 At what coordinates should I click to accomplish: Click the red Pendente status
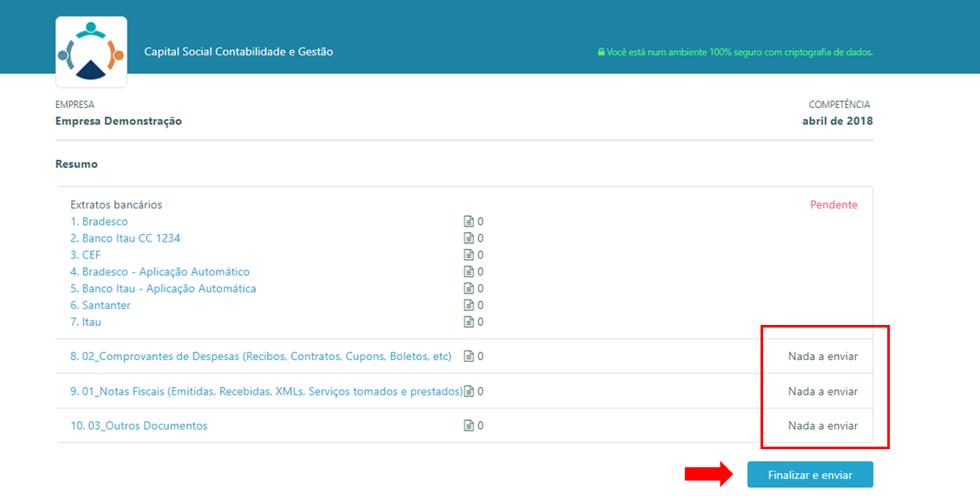(834, 205)
